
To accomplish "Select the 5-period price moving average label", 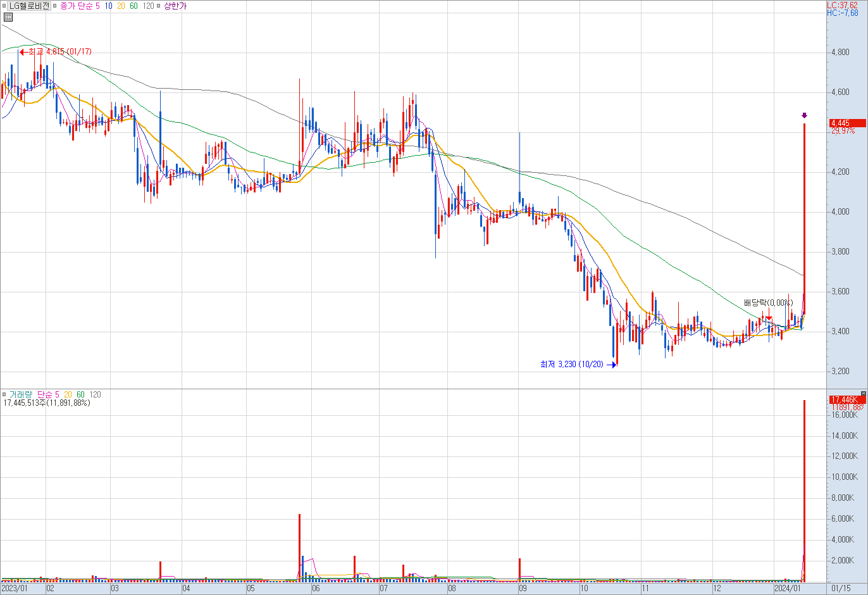I will point(97,6).
